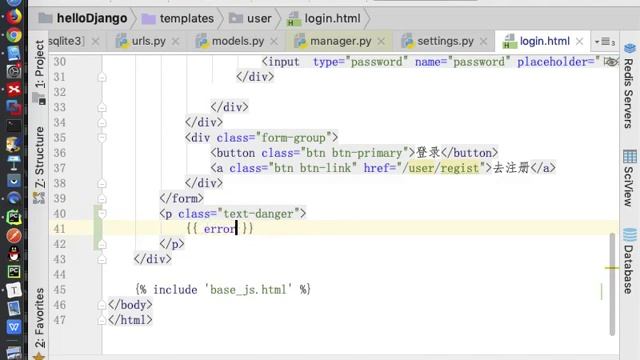Click the 去注册 link text on line 37
Screen dimensions: 640x360
point(511,168)
